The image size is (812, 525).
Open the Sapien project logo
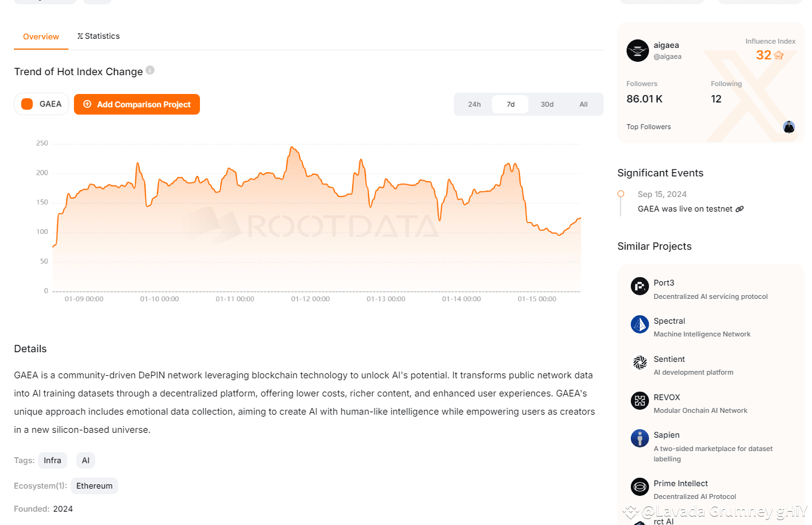640,438
